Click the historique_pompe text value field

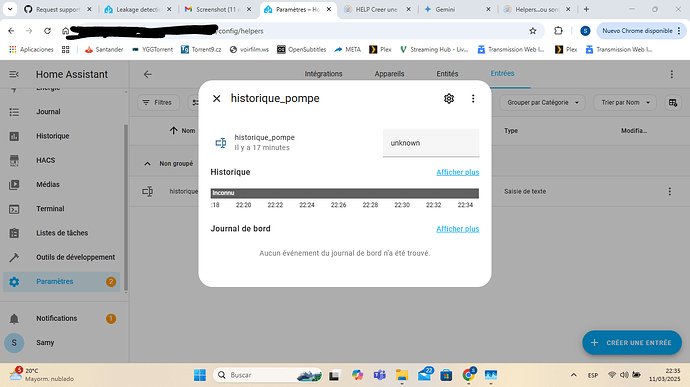click(431, 143)
